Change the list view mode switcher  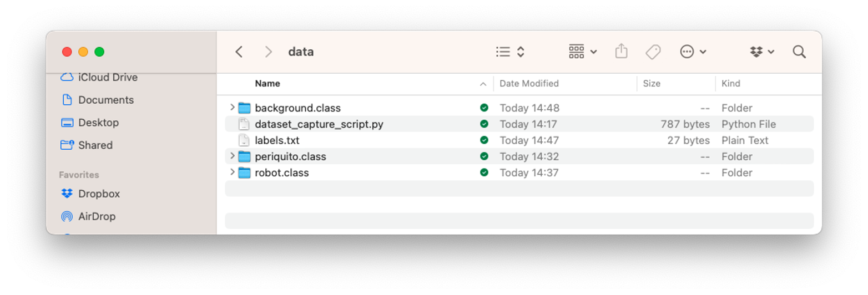click(510, 52)
